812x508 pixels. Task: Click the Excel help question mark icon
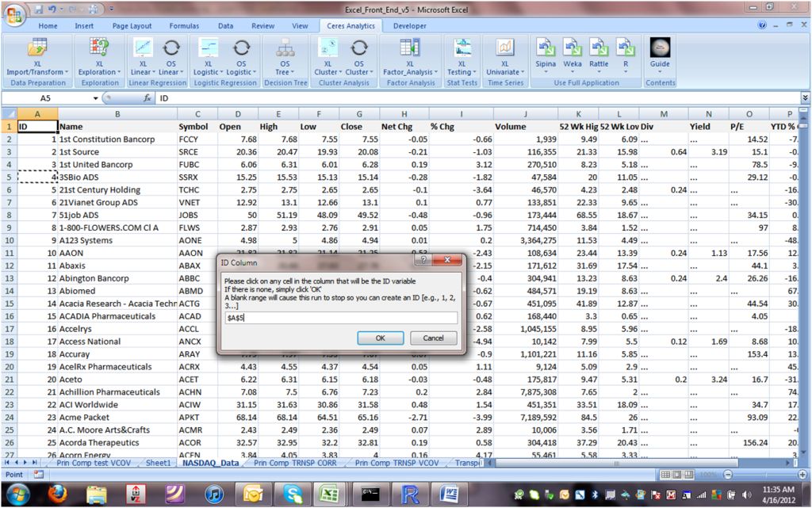(x=762, y=25)
